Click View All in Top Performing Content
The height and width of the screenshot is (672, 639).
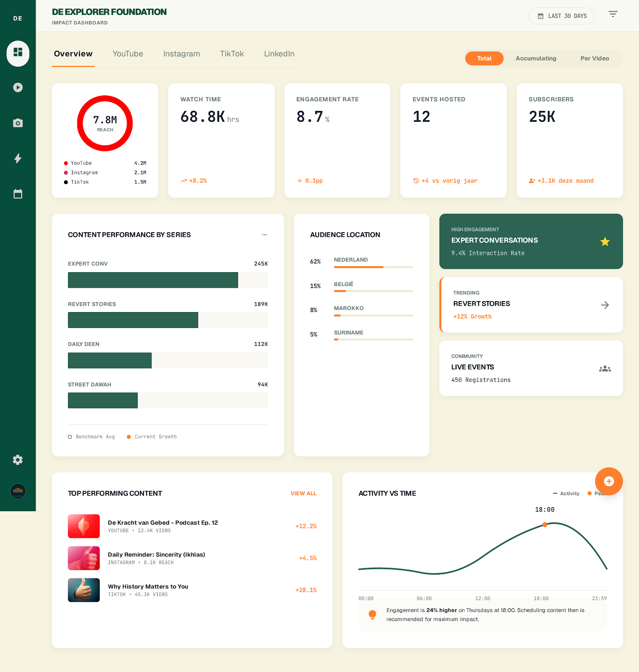point(304,493)
